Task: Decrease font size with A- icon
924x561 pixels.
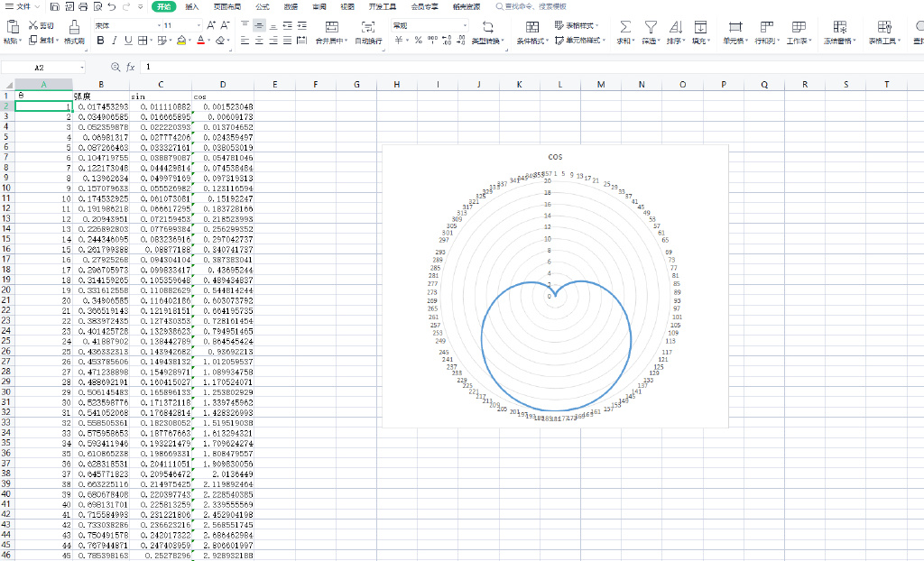Action: [225, 25]
